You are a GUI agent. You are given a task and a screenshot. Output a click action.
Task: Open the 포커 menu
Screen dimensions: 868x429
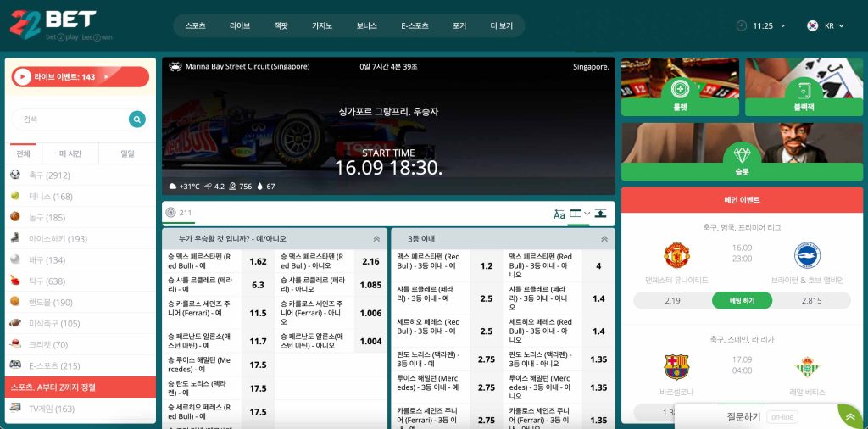coord(459,25)
